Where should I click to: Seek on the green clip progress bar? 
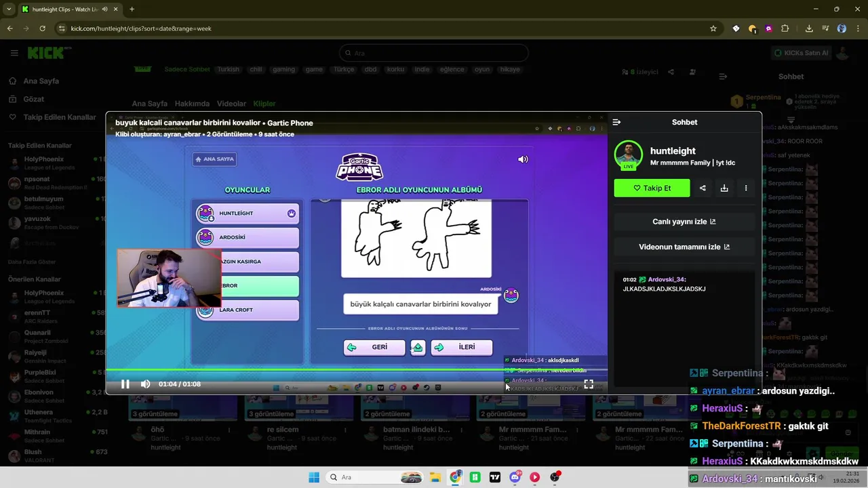356,370
